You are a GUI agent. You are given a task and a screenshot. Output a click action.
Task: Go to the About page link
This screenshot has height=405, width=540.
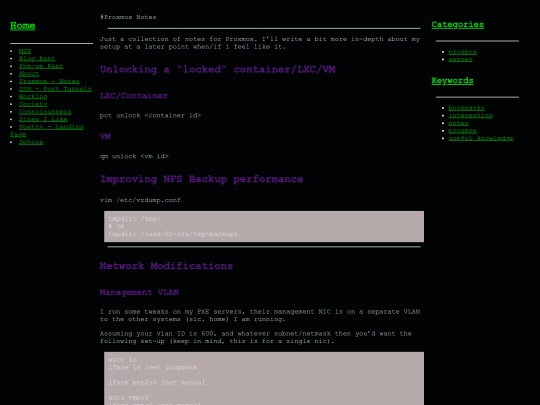[29, 74]
